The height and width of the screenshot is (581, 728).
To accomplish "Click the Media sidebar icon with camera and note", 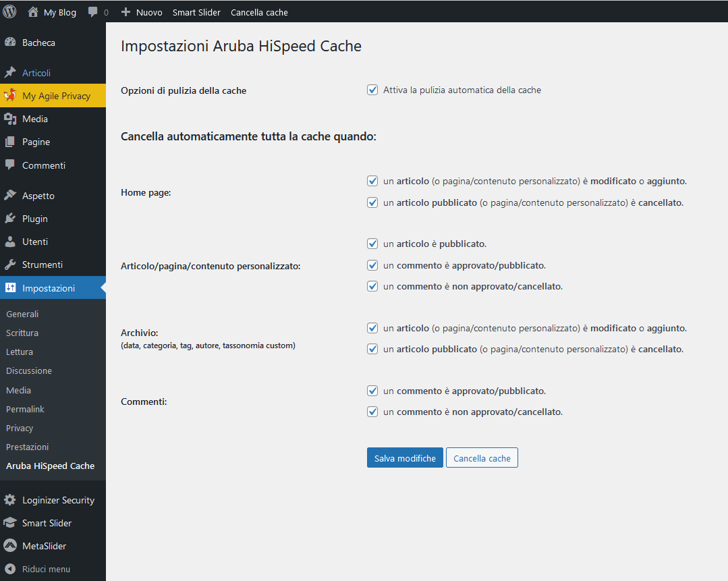I will click(x=10, y=119).
